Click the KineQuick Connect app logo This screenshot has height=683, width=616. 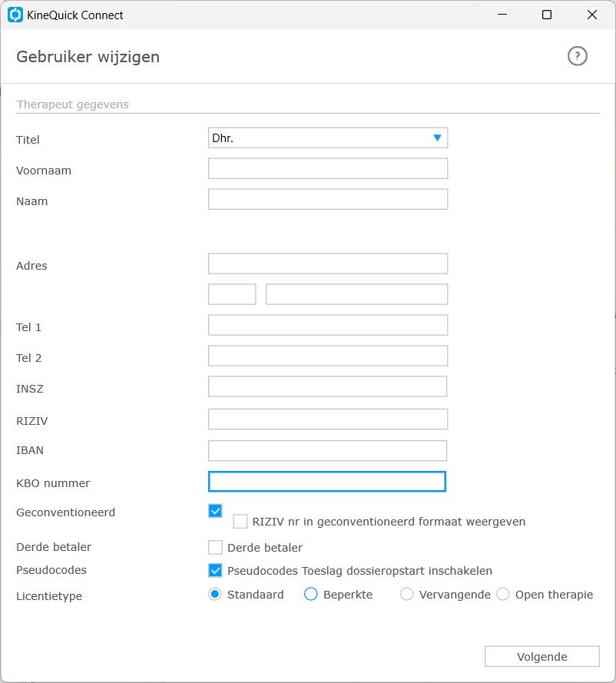15,15
